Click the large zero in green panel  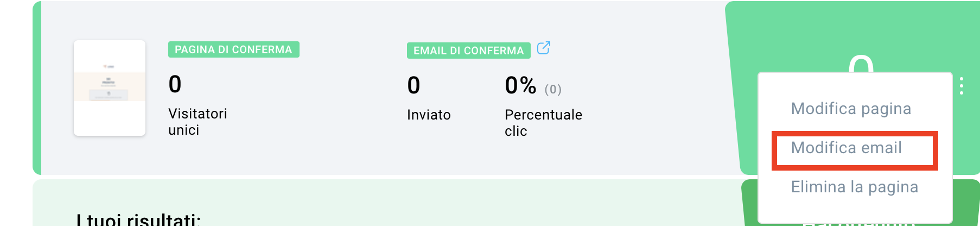(x=861, y=63)
